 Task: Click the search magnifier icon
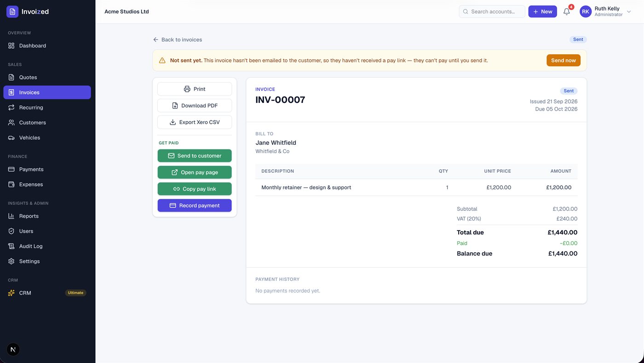point(466,11)
